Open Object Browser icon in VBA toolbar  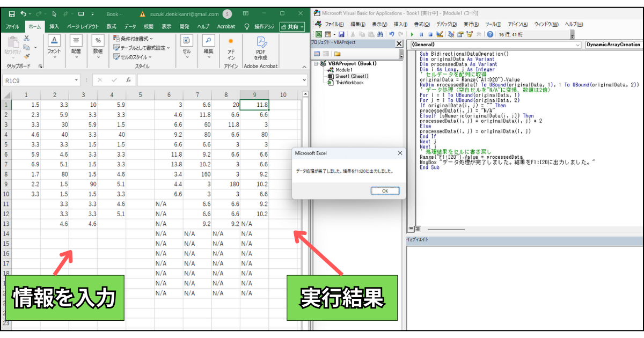pyautogui.click(x=470, y=34)
